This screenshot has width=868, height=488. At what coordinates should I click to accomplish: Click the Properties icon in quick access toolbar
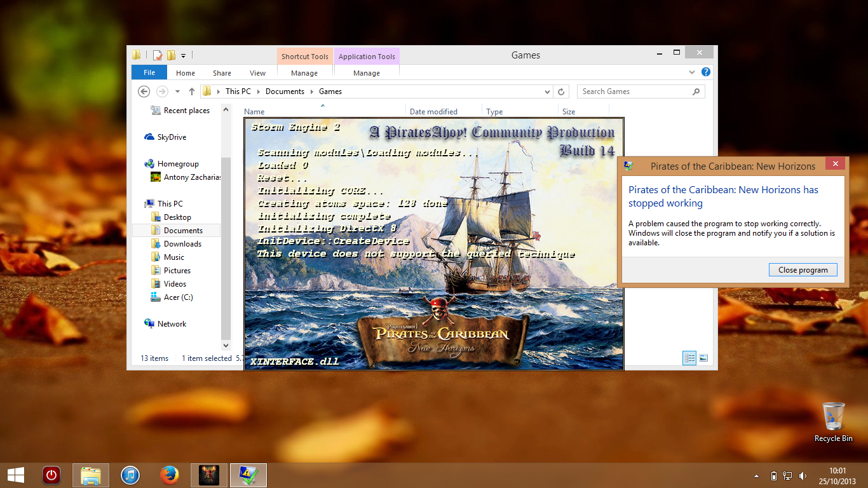(x=158, y=55)
